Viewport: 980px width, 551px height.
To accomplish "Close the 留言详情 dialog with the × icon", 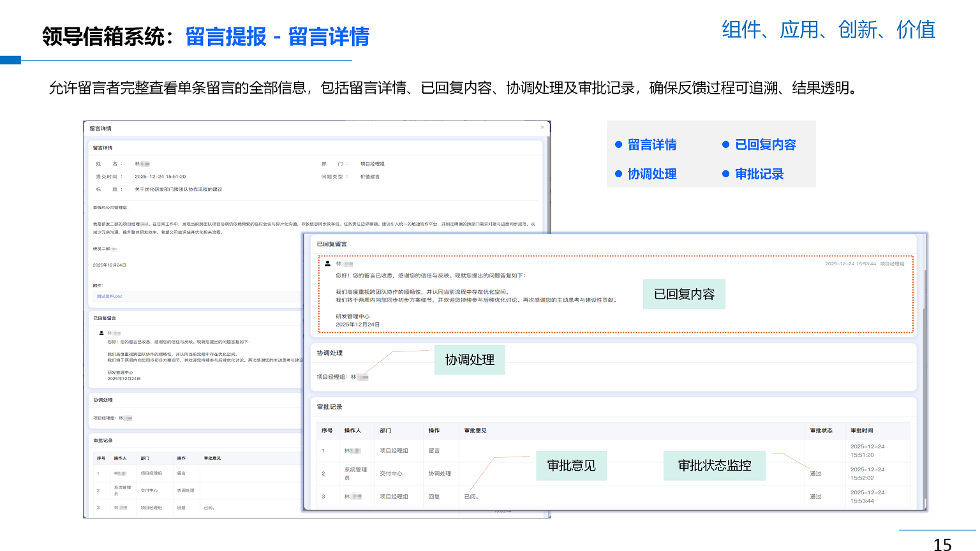I will click(x=543, y=127).
